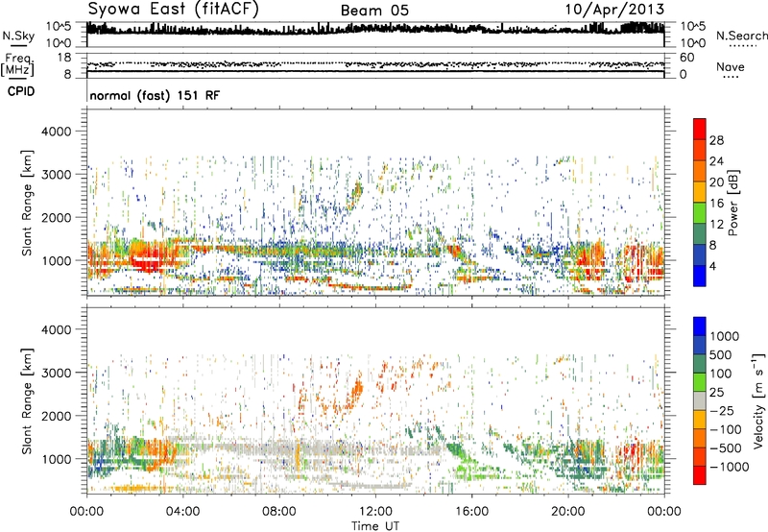Viewport: 768px width, 532px height.
Task: Click the gray segment of Velocity colorbar
Action: (700, 400)
